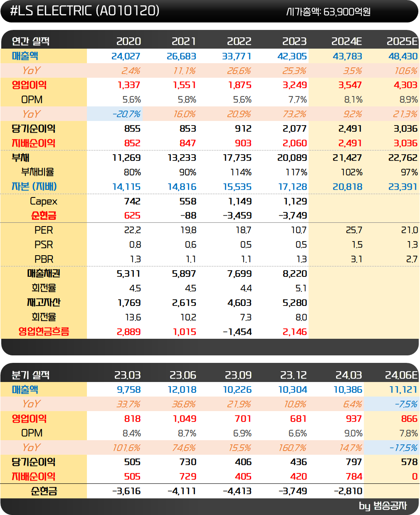Click the 2020 net cash value '625'
The width and height of the screenshot is (420, 515).
click(132, 215)
